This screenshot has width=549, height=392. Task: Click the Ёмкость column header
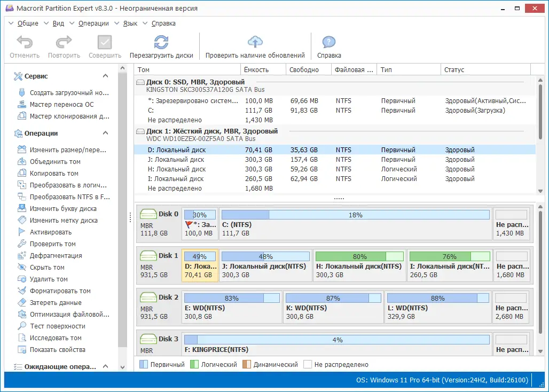click(256, 70)
